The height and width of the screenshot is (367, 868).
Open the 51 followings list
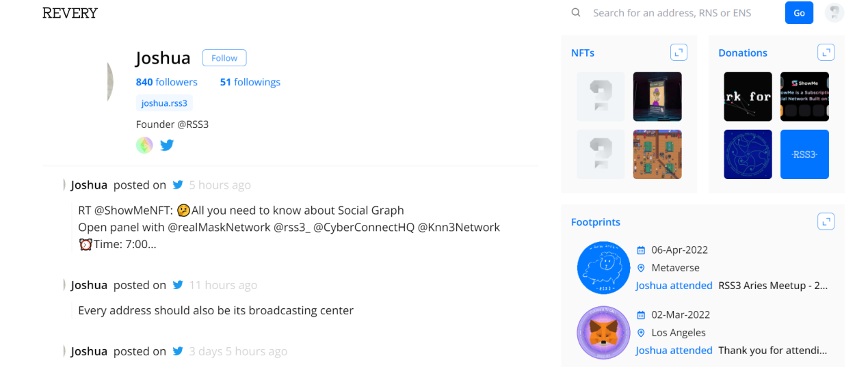tap(250, 82)
